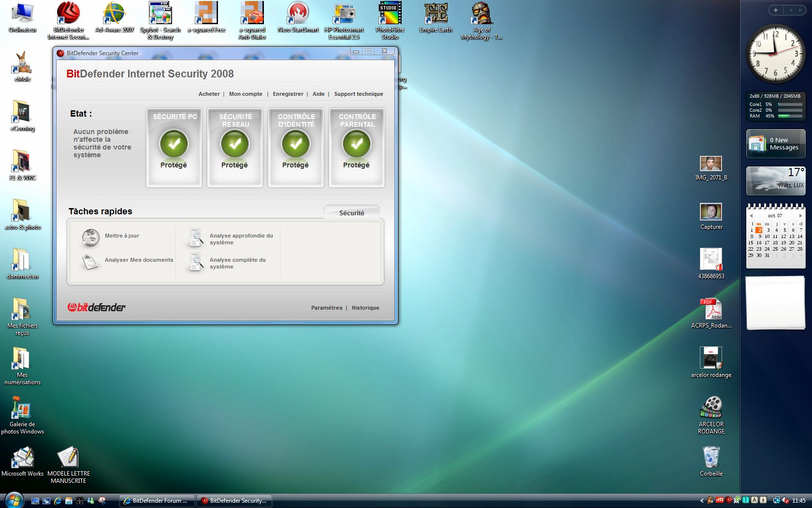This screenshot has width=812, height=508.
Task: Click the Analyser Mes documents icon
Action: [x=90, y=262]
